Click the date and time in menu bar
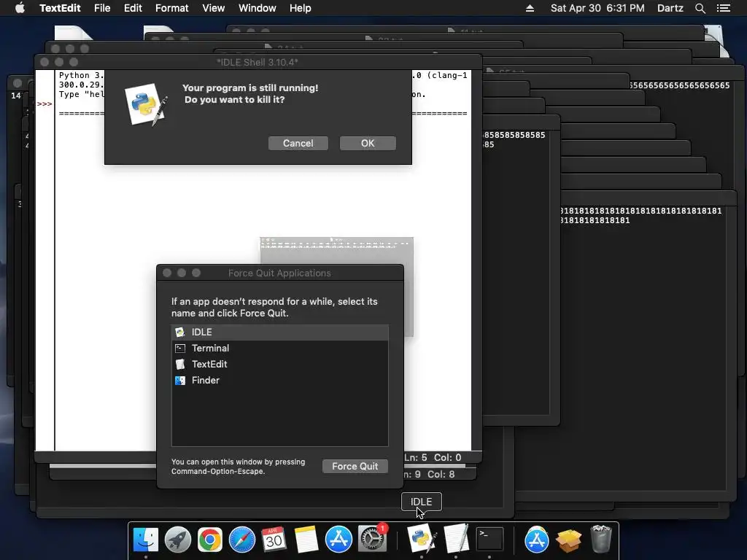747x560 pixels. pyautogui.click(x=597, y=8)
